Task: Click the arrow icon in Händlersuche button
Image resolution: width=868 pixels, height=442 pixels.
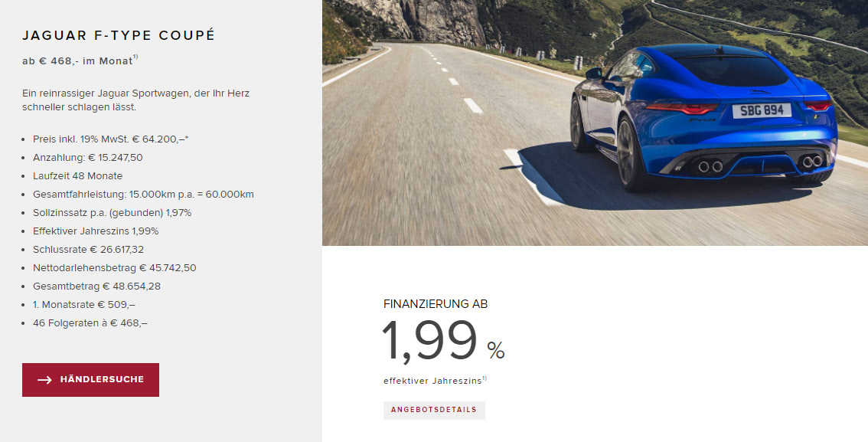Action: (x=44, y=380)
